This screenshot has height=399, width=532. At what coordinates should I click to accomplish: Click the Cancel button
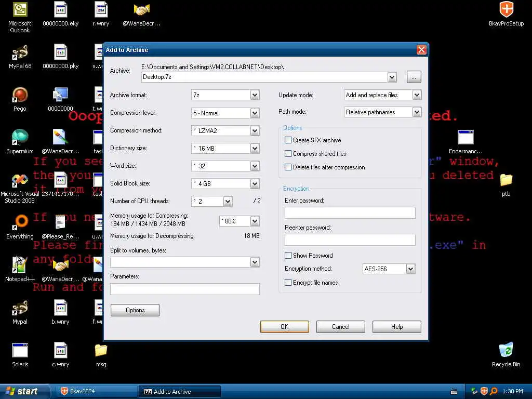coord(341,327)
